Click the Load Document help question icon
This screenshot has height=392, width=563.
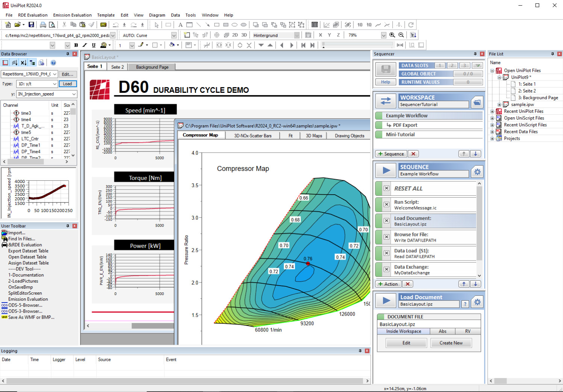click(465, 304)
